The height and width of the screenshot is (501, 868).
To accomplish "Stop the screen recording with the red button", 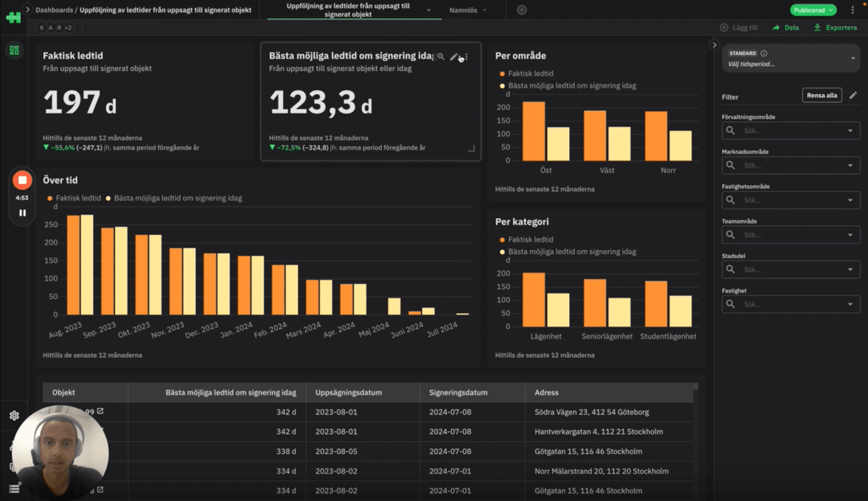I will 22,180.
